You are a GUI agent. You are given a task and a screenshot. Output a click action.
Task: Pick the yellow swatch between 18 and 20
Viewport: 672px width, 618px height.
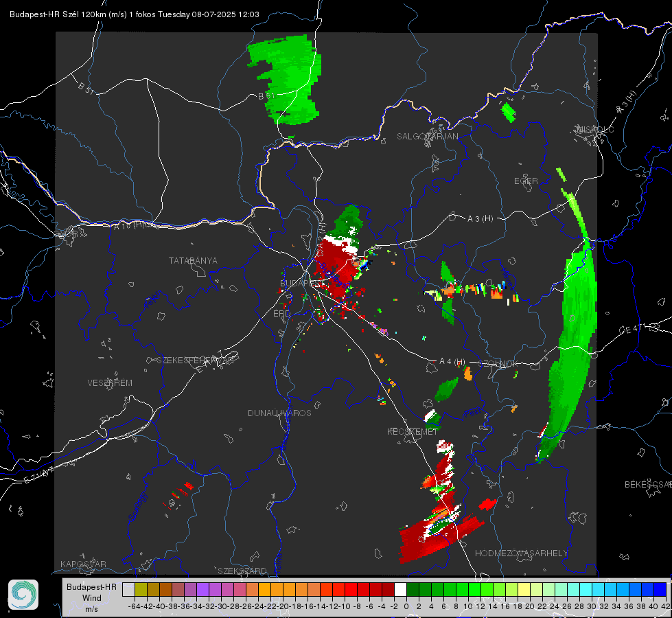(x=524, y=589)
